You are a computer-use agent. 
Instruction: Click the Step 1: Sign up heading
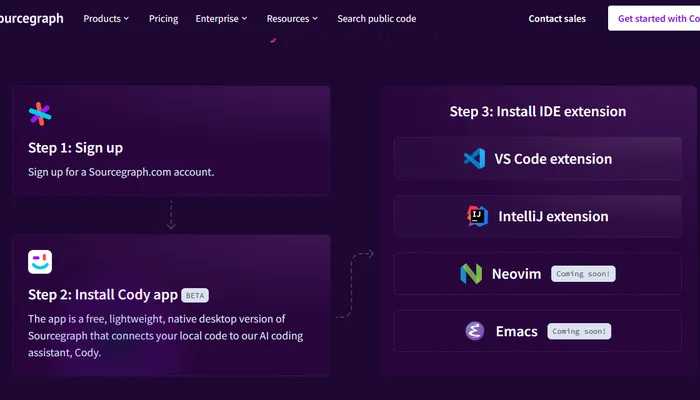(76, 148)
